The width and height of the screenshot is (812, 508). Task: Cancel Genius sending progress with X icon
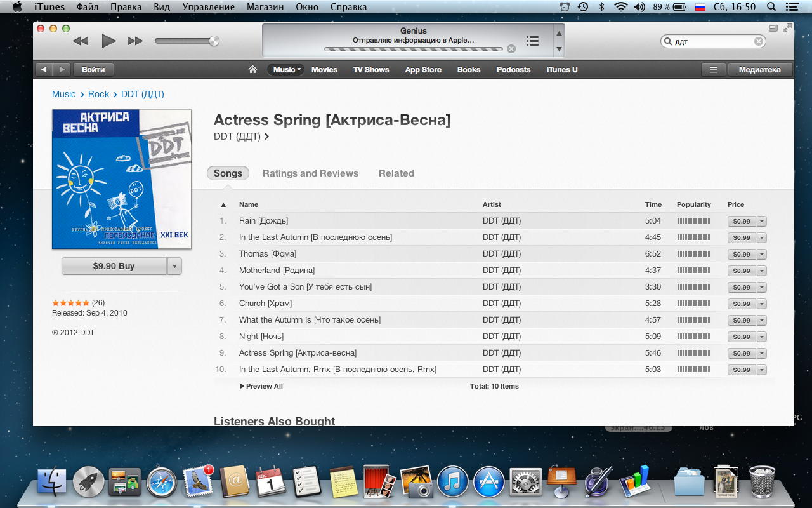click(x=511, y=49)
